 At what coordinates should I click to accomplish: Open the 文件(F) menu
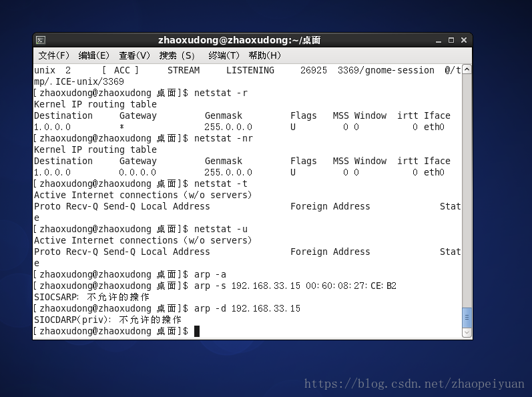53,55
